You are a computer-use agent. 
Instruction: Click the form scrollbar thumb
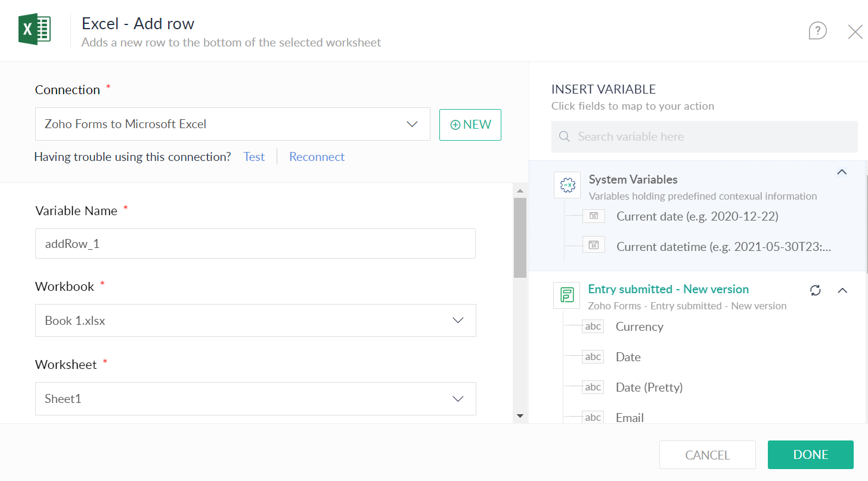[x=520, y=238]
